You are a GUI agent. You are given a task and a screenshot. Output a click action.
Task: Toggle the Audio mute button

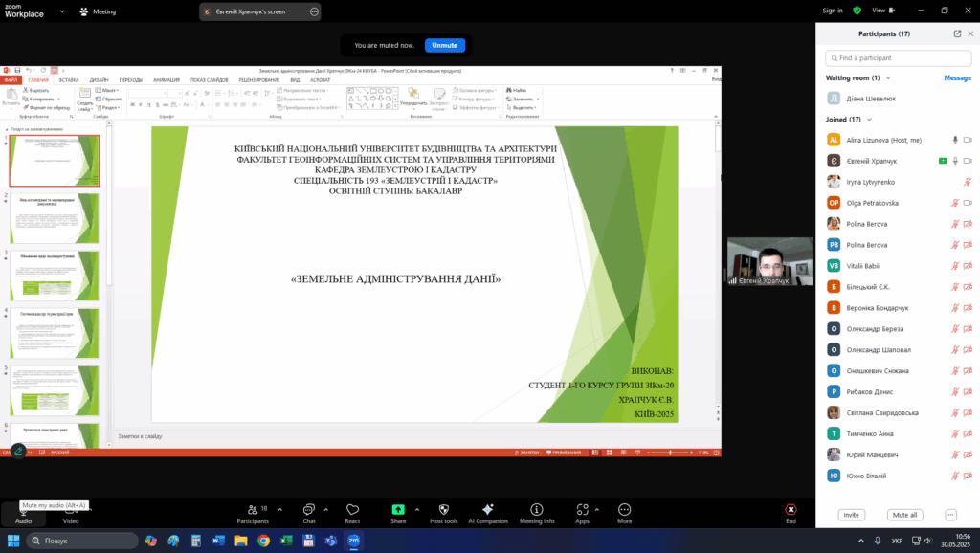tap(23, 514)
